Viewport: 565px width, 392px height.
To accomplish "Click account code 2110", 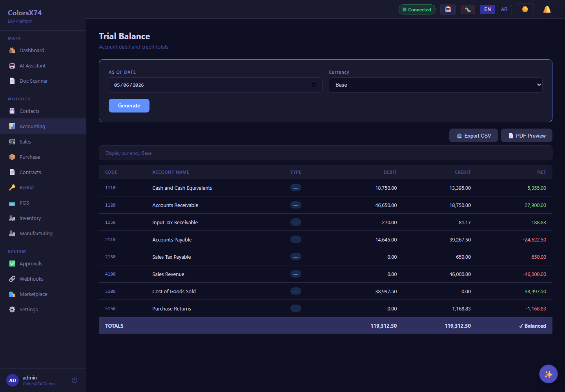I will point(110,240).
